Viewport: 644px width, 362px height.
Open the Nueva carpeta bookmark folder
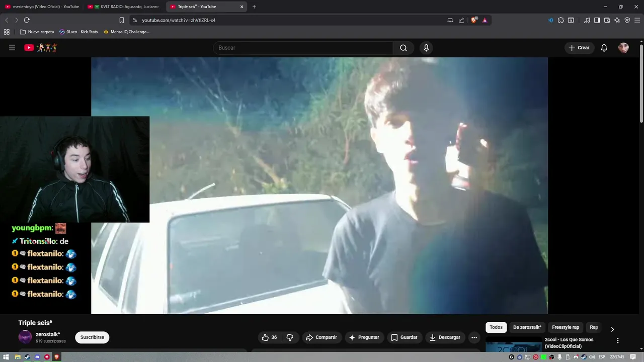pyautogui.click(x=37, y=32)
